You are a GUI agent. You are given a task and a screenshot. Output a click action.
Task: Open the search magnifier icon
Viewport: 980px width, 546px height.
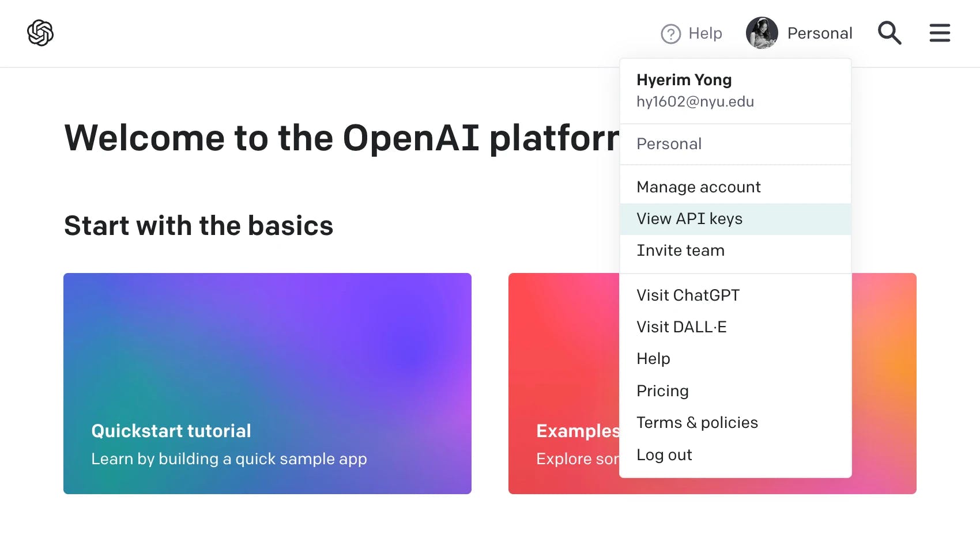pyautogui.click(x=889, y=33)
